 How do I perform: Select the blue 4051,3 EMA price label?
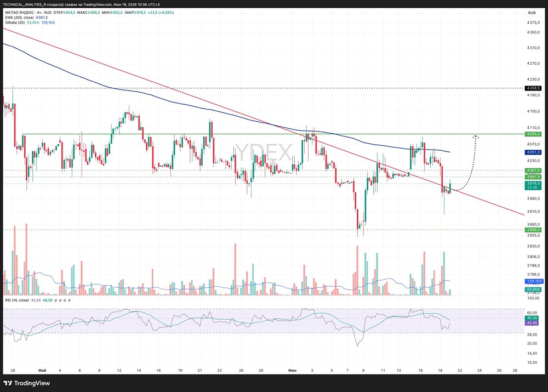(533, 152)
